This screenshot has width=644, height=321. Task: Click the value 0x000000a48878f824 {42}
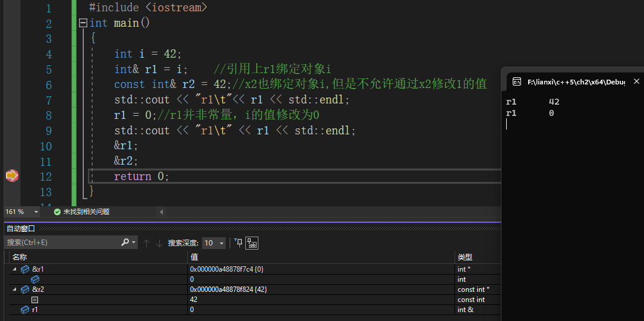pos(228,289)
